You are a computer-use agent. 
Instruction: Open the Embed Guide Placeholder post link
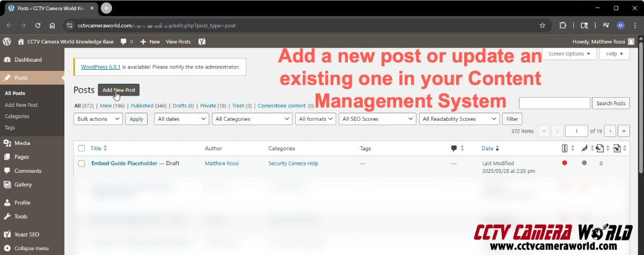coord(124,163)
